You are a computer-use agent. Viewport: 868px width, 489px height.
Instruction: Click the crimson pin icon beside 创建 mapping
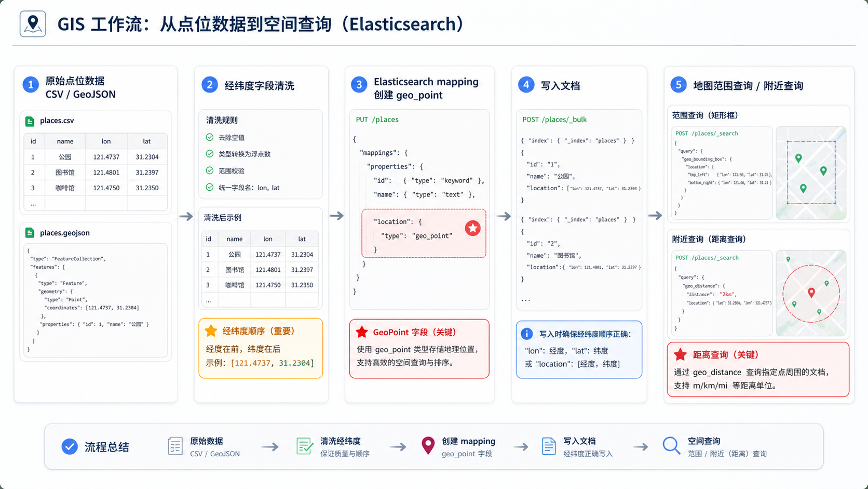click(x=428, y=446)
